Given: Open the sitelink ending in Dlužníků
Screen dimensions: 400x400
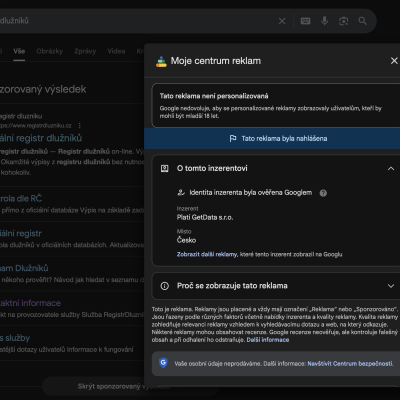Looking at the screenshot, I should click(x=24, y=268).
